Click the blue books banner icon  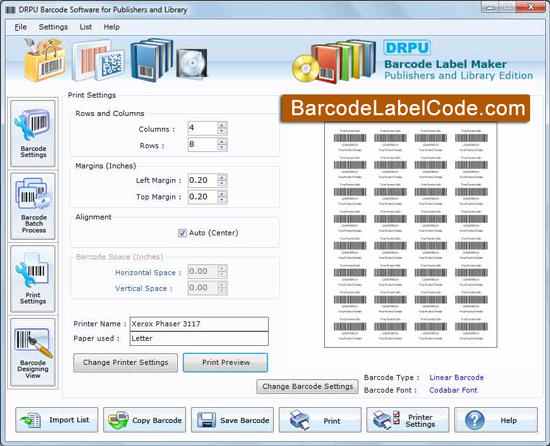tap(152, 60)
